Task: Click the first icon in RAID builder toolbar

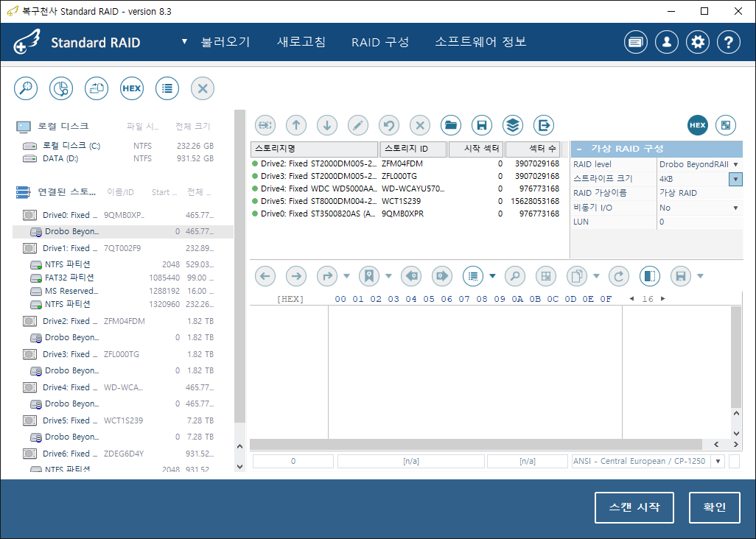Action: coord(265,125)
